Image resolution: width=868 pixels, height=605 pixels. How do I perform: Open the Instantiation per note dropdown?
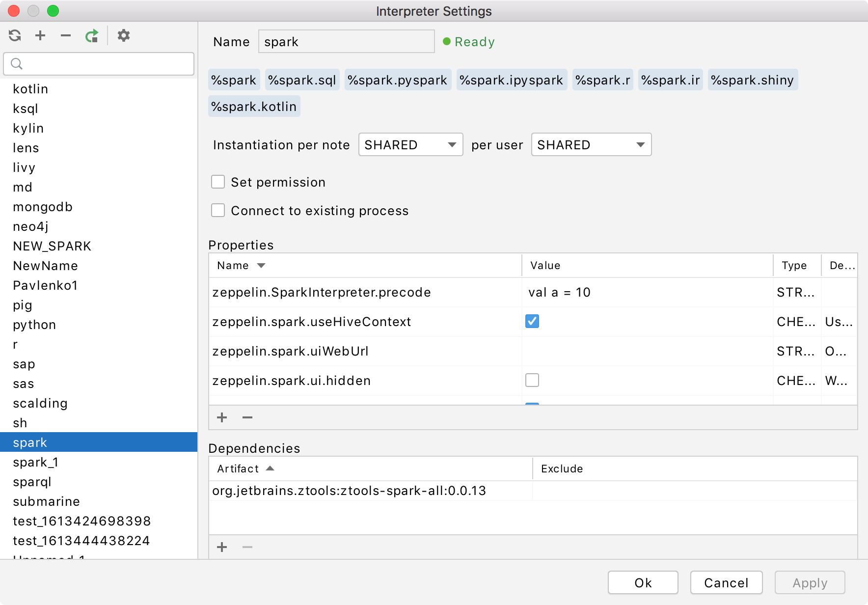click(x=410, y=144)
